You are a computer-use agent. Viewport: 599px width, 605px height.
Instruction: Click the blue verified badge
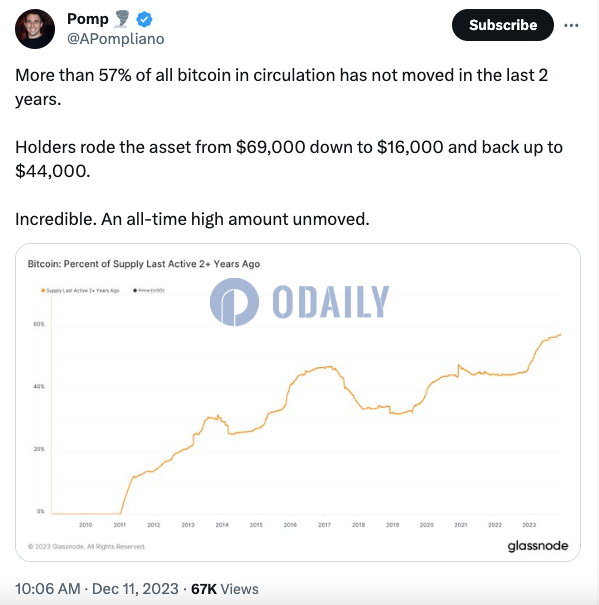point(144,19)
